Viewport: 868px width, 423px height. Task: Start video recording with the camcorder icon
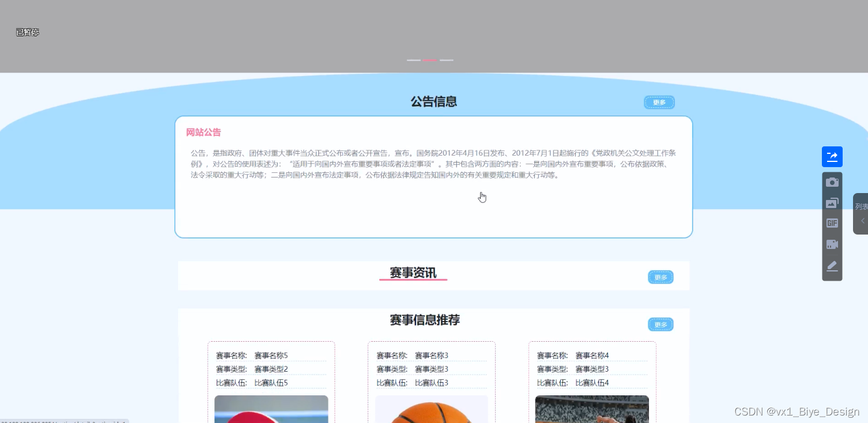tap(832, 244)
